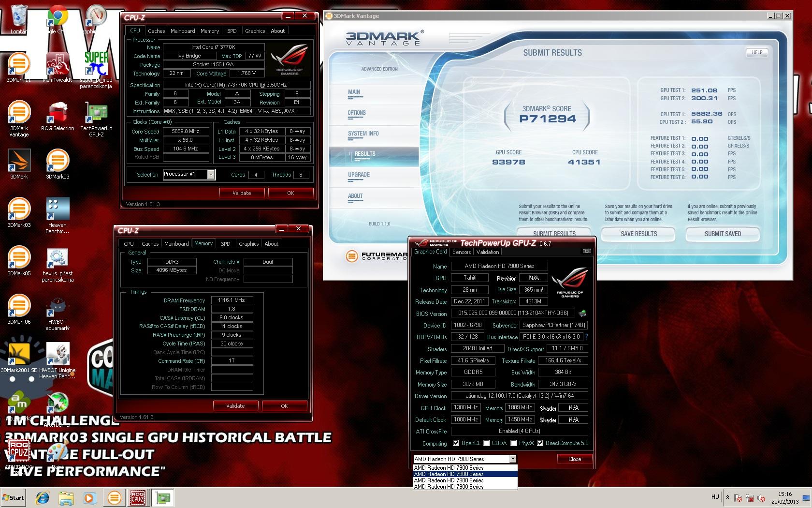812x508 pixels.
Task: Open Windows Explorer from the taskbar
Action: pyautogui.click(x=66, y=497)
